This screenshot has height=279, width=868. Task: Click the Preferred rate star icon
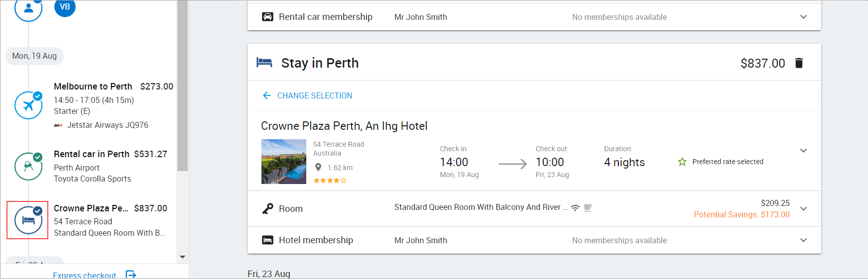pyautogui.click(x=682, y=162)
